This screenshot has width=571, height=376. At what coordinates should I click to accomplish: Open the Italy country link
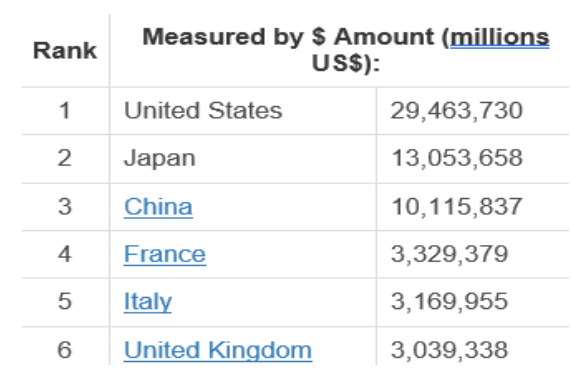click(x=147, y=302)
